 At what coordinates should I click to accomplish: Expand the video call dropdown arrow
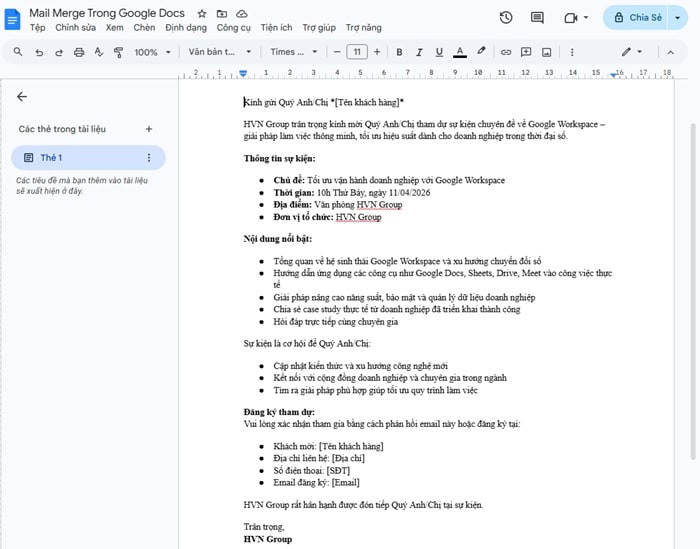coord(586,17)
